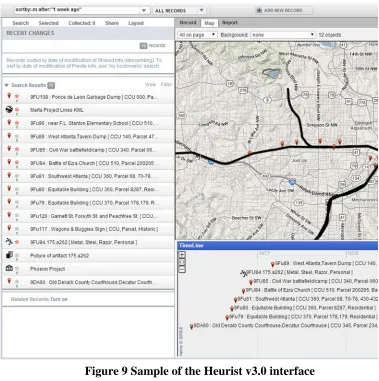Click the KML globe icon beside Marta Project Lines KML
The width and height of the screenshot is (379, 381).
click(x=9, y=109)
